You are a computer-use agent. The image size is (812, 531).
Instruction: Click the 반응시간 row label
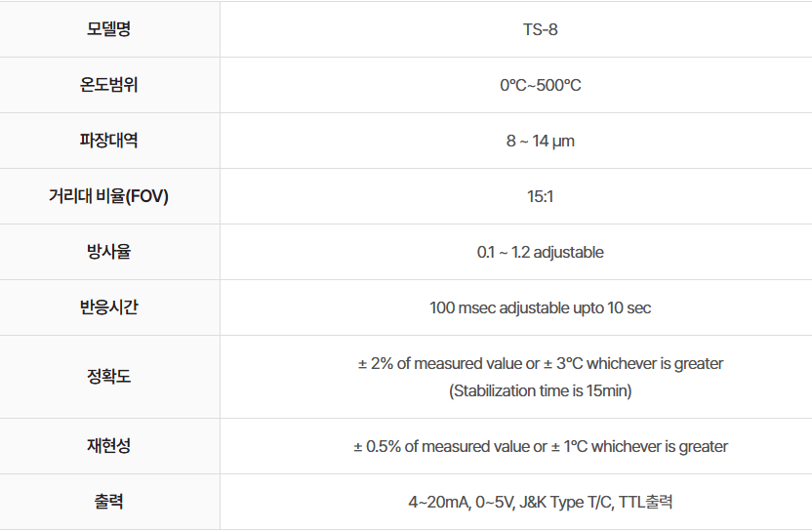tap(109, 307)
